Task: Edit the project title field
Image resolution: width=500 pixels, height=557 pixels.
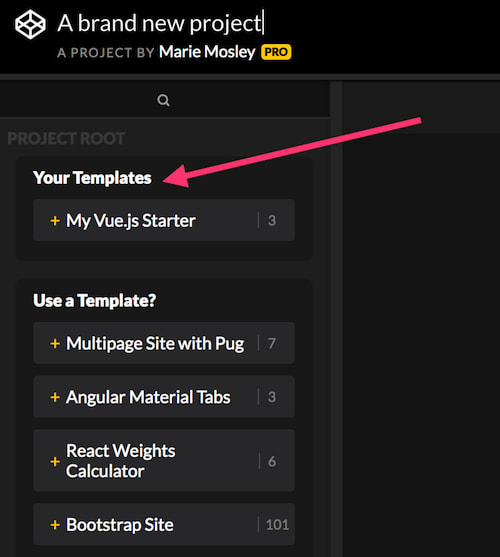Action: tap(161, 23)
